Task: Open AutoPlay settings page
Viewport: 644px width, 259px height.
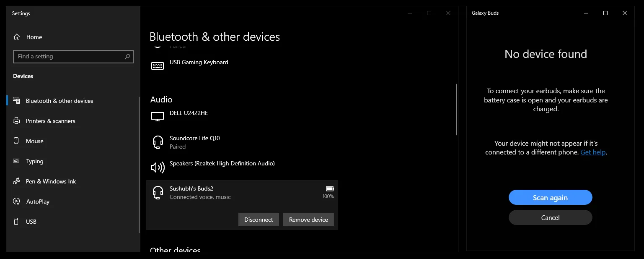Action: 73,201
